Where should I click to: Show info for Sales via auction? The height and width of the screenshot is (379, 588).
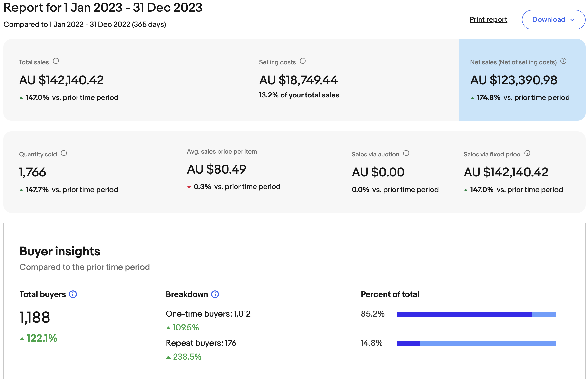click(x=406, y=153)
